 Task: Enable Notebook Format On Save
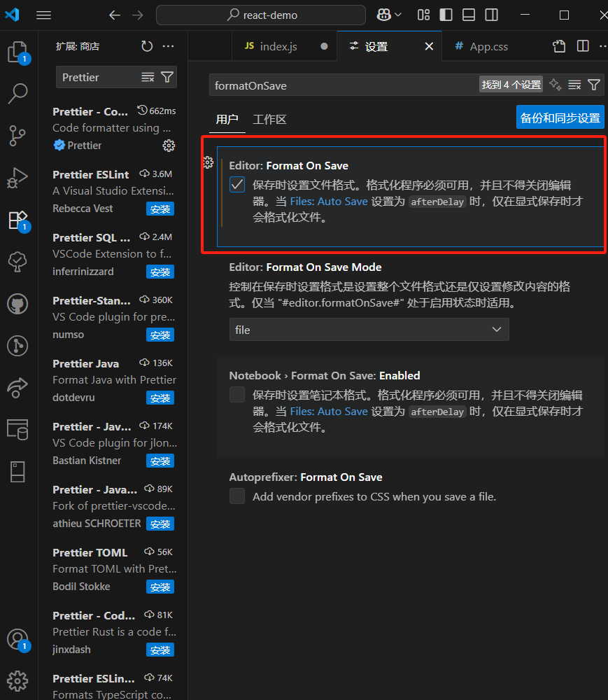pos(237,394)
